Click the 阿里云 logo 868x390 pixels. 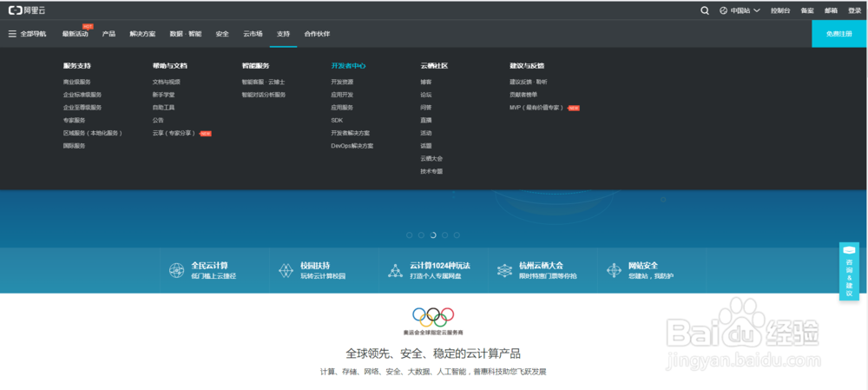27,10
